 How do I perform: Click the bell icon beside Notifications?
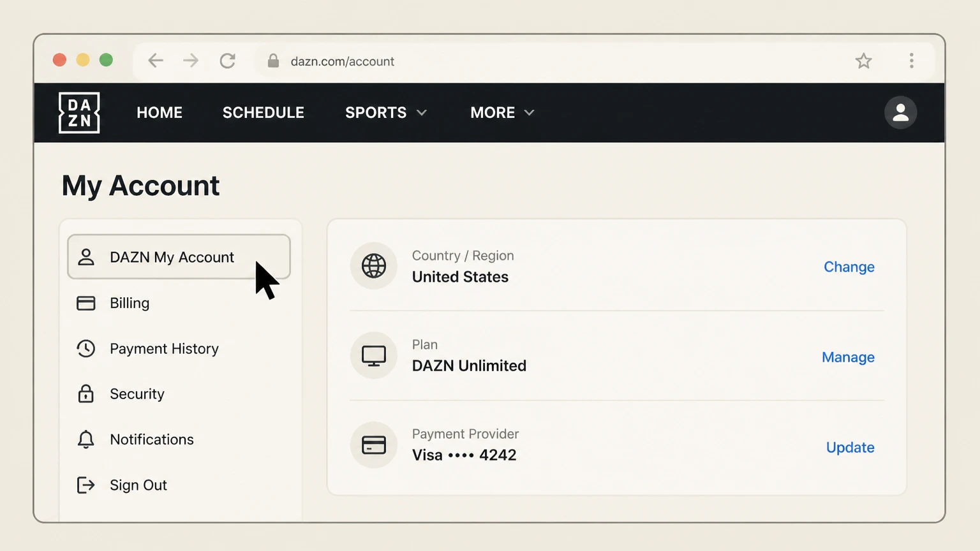coord(86,439)
